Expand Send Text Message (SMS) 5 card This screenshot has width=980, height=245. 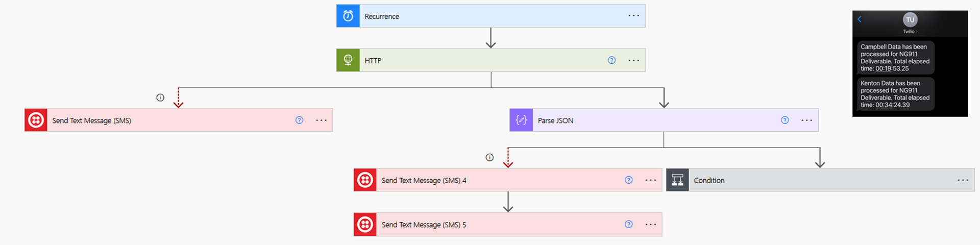(508, 225)
